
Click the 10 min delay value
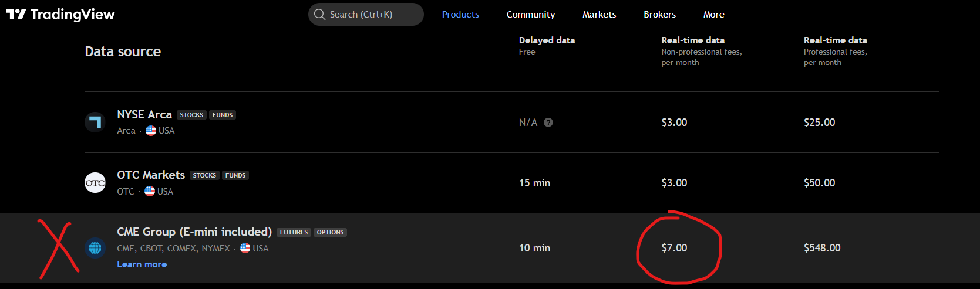coord(534,248)
